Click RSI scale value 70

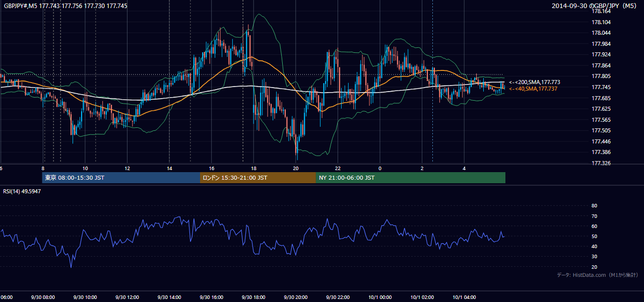(594, 216)
